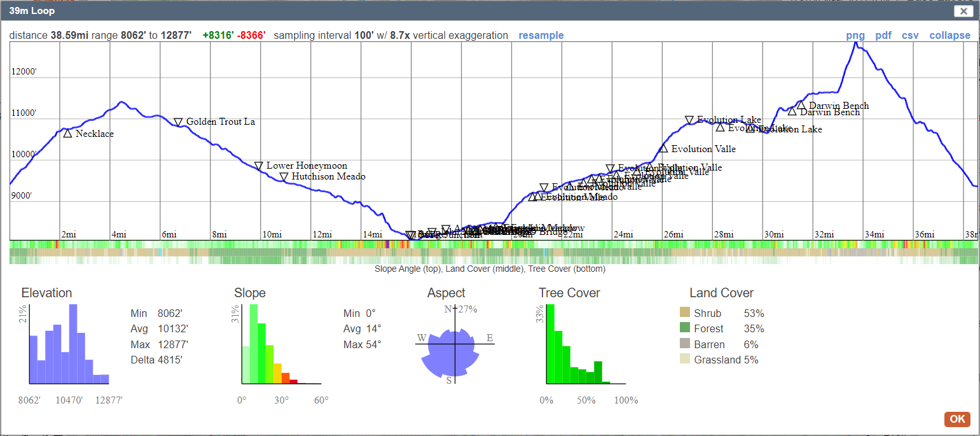Click the Forest percentage '35%'
This screenshot has height=436, width=980.
[x=754, y=329]
